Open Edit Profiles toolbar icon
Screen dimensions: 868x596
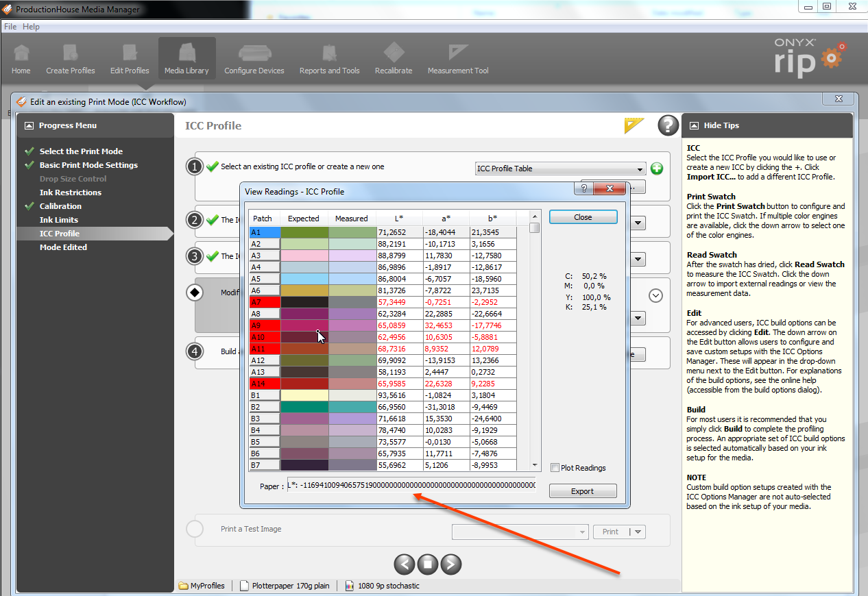click(130, 59)
